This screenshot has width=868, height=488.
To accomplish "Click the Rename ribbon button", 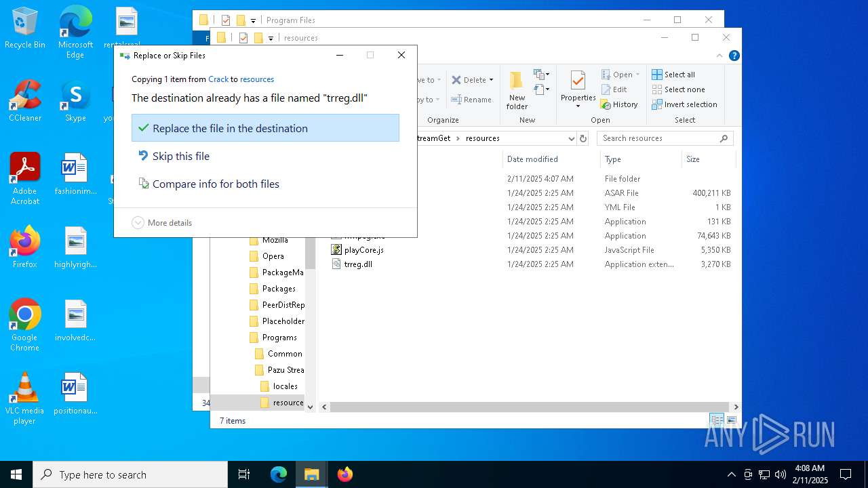I will pos(471,100).
